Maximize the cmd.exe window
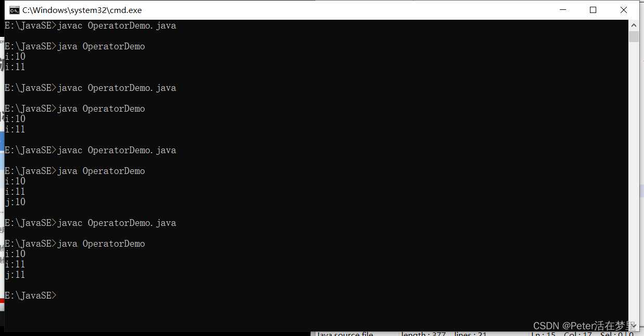This screenshot has height=336, width=644. click(x=593, y=10)
